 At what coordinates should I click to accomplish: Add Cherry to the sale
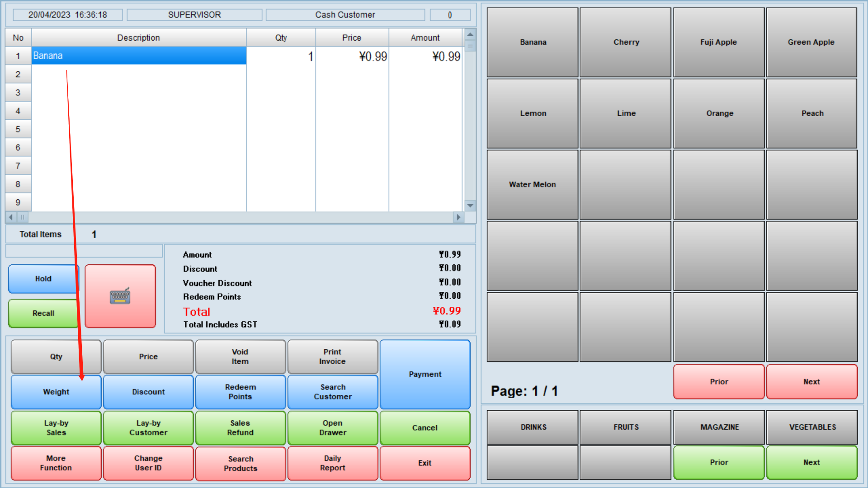click(x=626, y=42)
